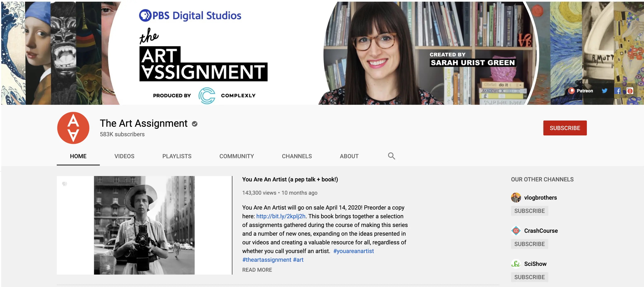The width and height of the screenshot is (644, 287).
Task: Subscribe to The Art Assignment channel
Action: 564,128
